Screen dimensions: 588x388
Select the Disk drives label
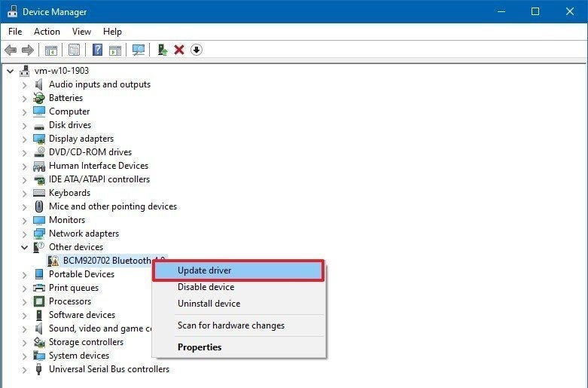click(70, 125)
